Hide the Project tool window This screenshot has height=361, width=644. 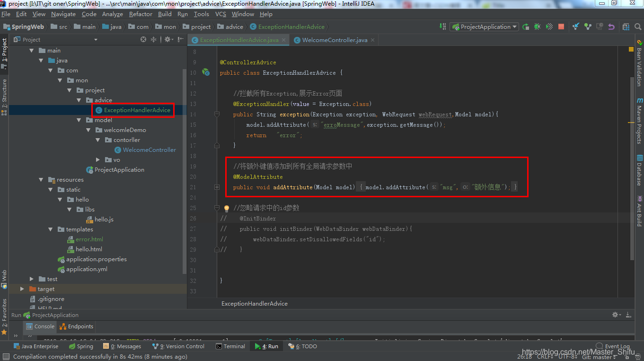pos(180,40)
